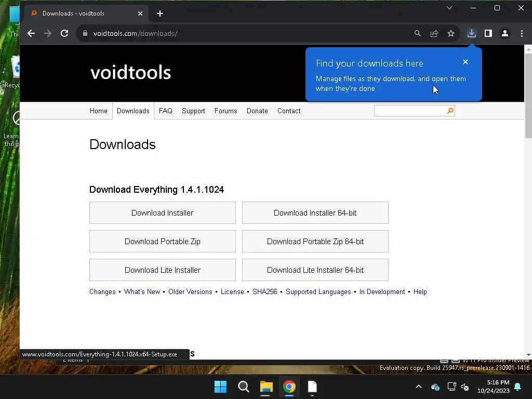Click the address bar URL
The height and width of the screenshot is (399, 532).
pos(136,33)
